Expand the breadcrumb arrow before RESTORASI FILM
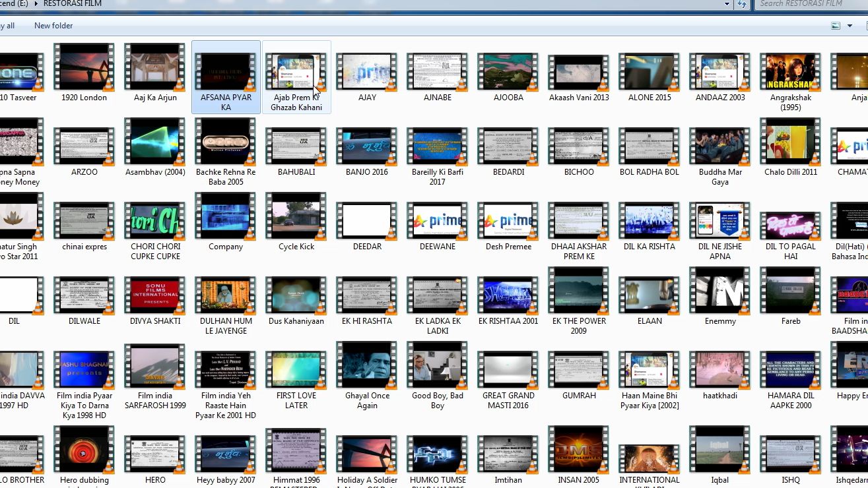The image size is (868, 488). tap(36, 3)
